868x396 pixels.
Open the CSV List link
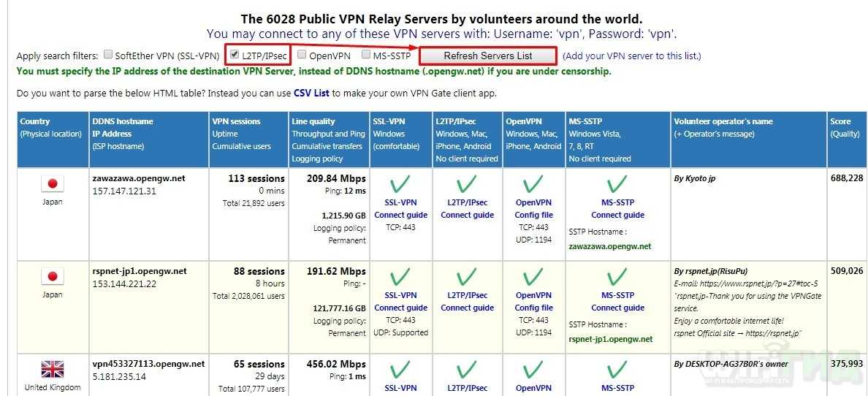[x=312, y=93]
